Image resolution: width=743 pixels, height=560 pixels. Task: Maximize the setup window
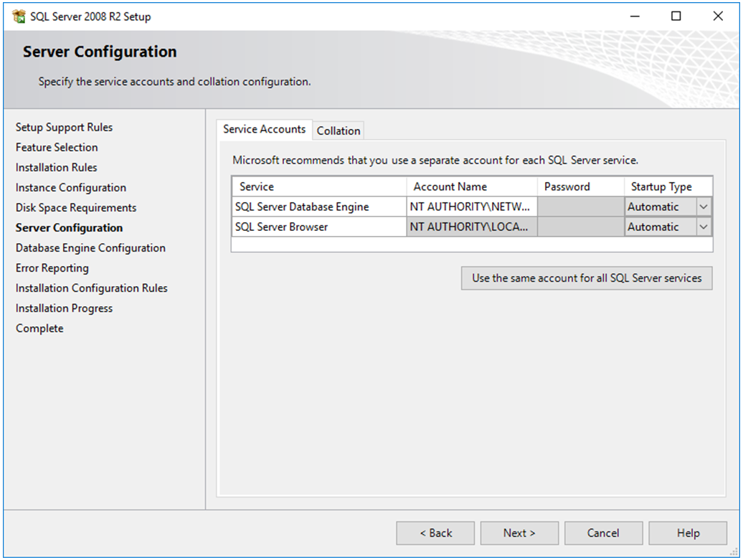(676, 16)
